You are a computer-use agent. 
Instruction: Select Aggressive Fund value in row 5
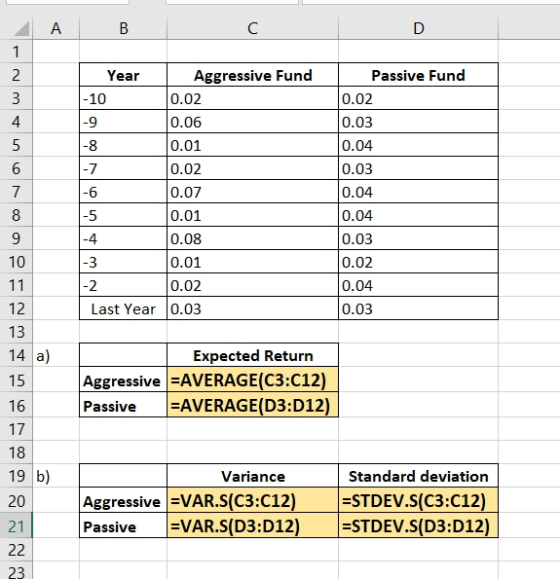coord(252,145)
